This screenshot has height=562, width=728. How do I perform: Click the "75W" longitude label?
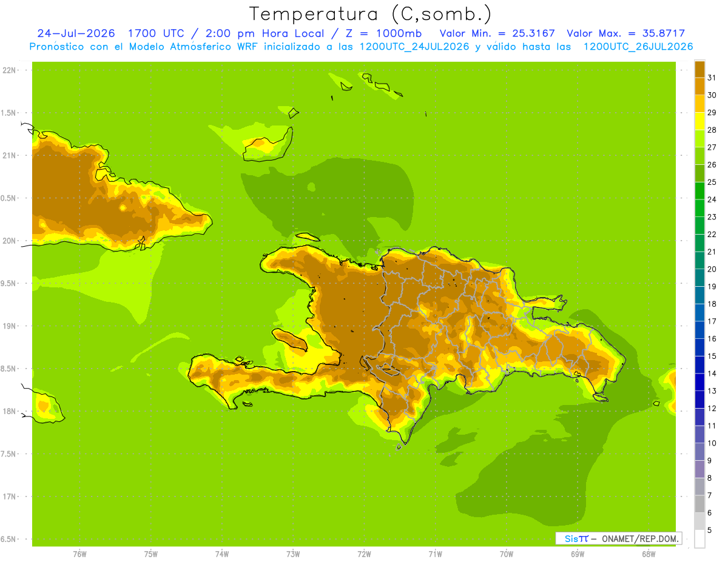tap(151, 554)
